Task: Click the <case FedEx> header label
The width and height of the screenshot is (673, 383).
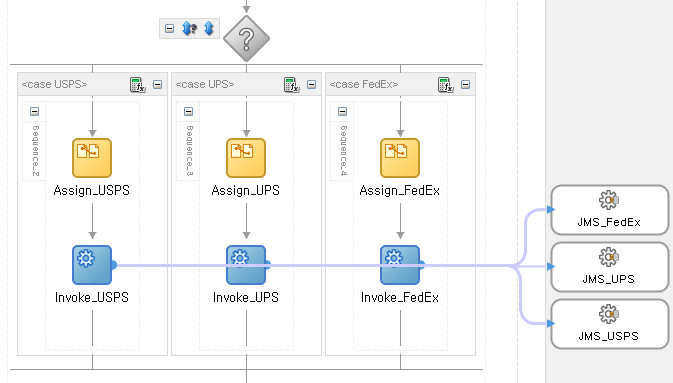Action: (364, 85)
